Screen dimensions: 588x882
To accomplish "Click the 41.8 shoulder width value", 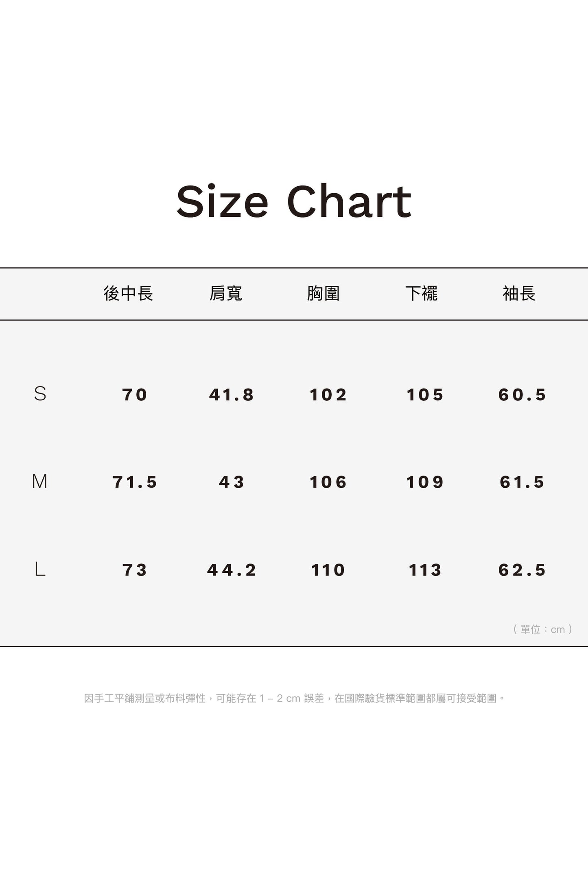I will pyautogui.click(x=232, y=395).
